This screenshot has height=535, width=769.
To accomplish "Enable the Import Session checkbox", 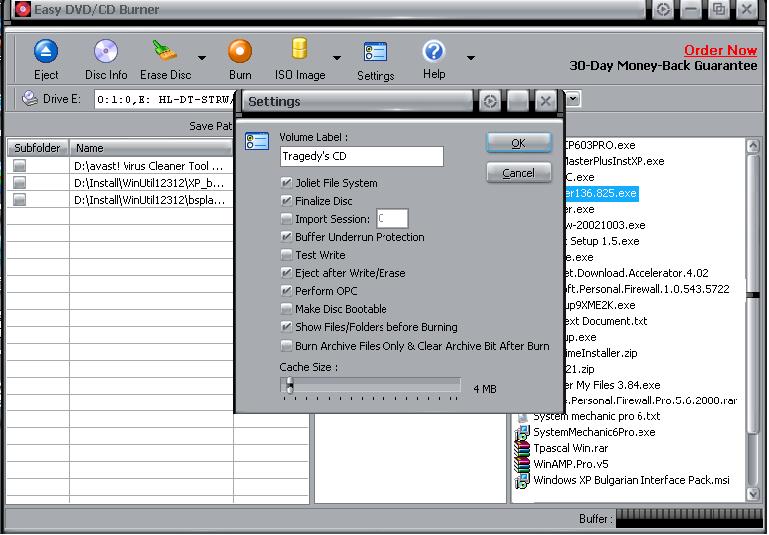I will [x=286, y=218].
